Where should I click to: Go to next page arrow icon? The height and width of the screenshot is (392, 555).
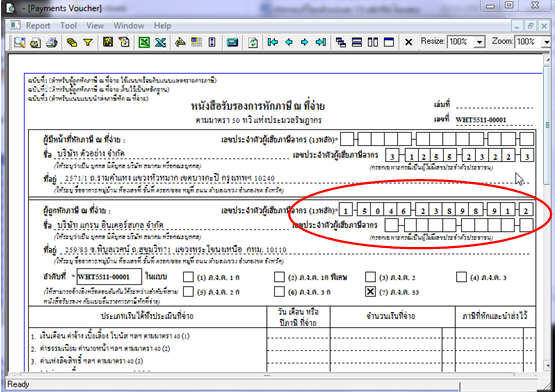pos(304,42)
